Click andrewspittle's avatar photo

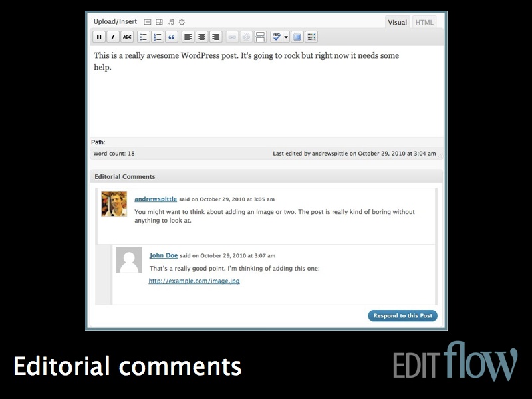(x=114, y=203)
